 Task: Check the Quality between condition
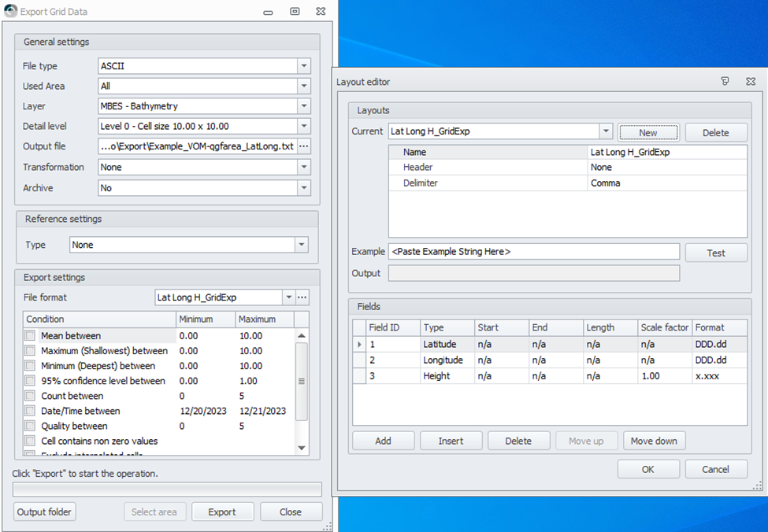30,426
